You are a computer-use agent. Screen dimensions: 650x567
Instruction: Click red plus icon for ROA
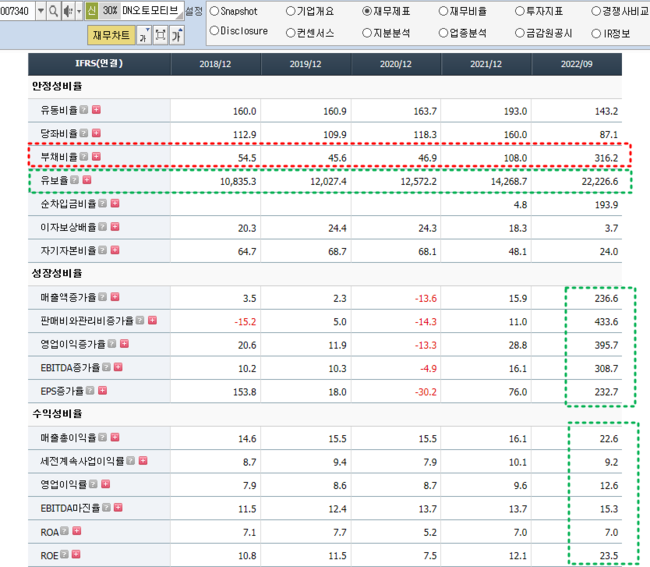[77, 531]
